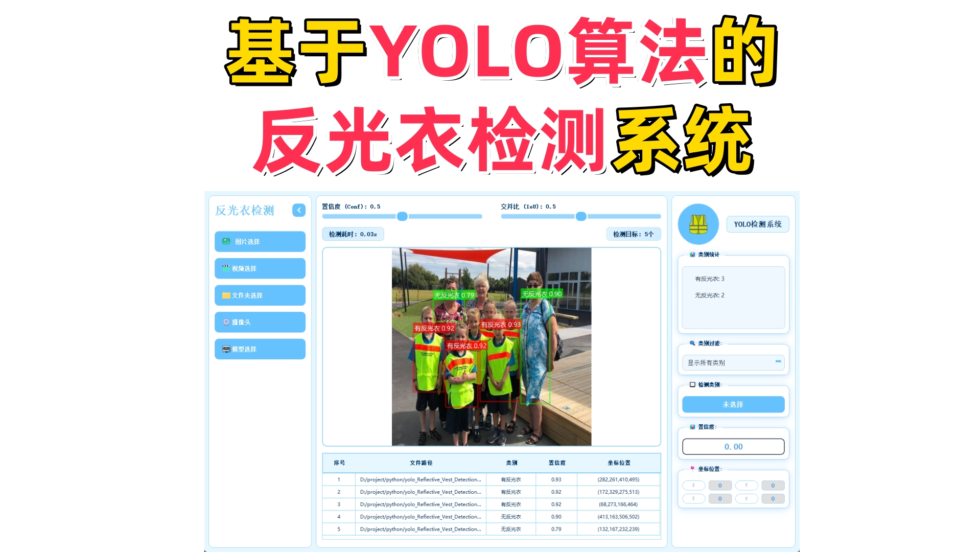This screenshot has height=552, width=980.
Task: Select the 图片选择 image icon
Action: pyautogui.click(x=226, y=241)
